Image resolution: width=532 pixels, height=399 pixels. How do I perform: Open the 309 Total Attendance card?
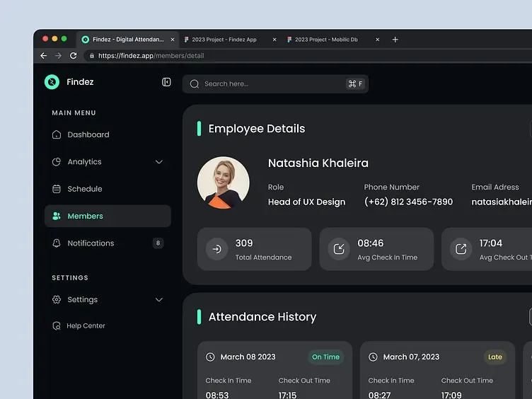click(x=255, y=249)
